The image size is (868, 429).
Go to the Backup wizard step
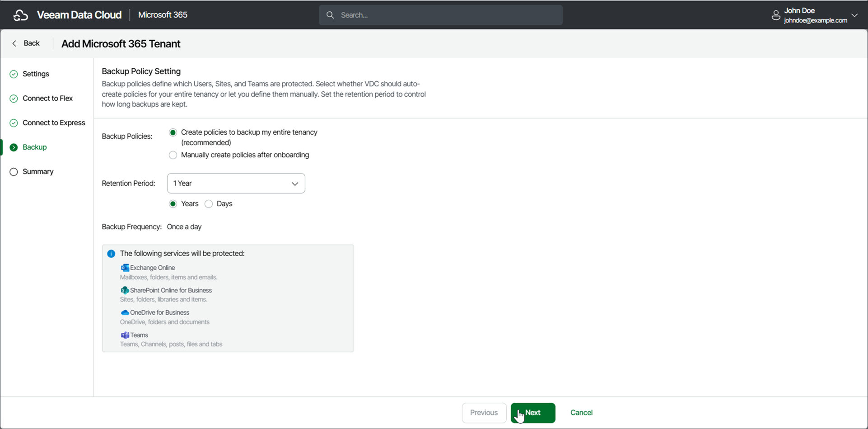coord(35,147)
